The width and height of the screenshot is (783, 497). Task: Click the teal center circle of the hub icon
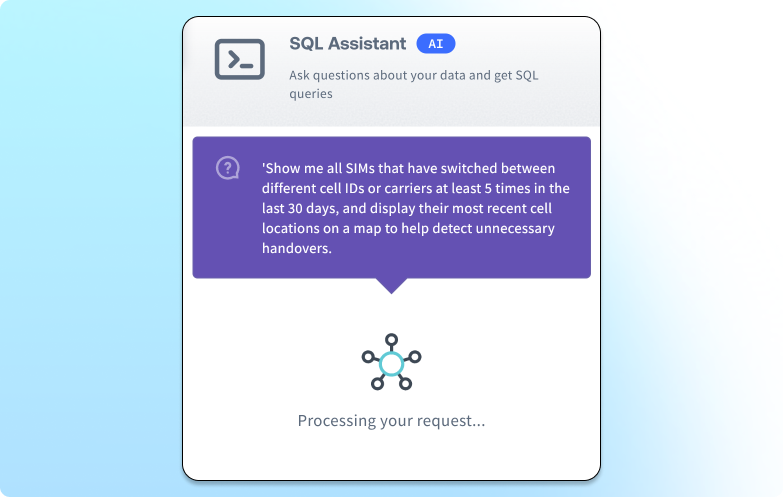(391, 362)
